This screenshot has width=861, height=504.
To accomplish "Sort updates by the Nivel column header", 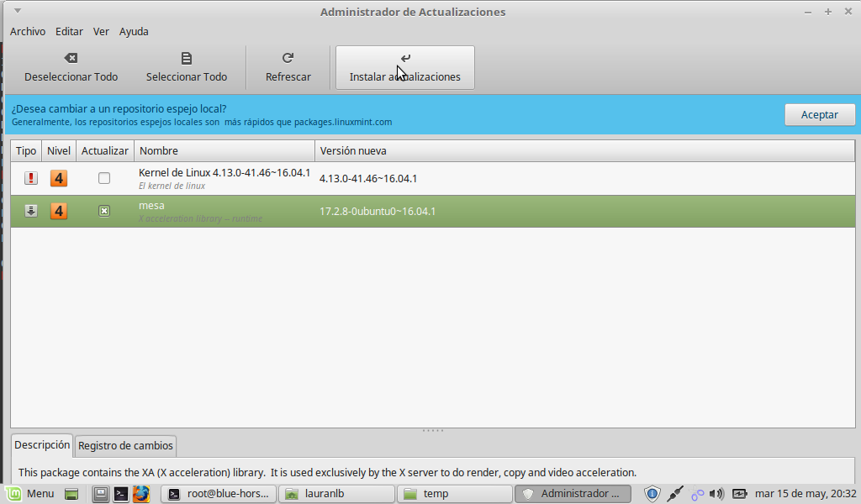I will (x=58, y=150).
